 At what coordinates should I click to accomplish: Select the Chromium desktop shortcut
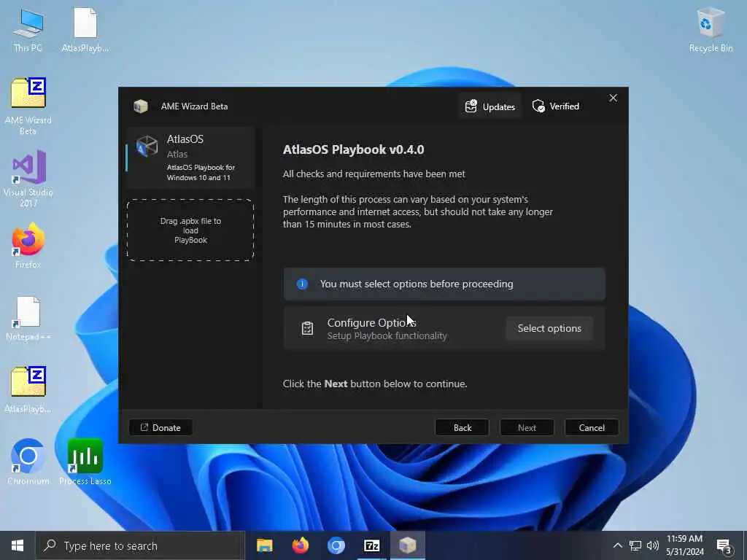click(x=28, y=462)
